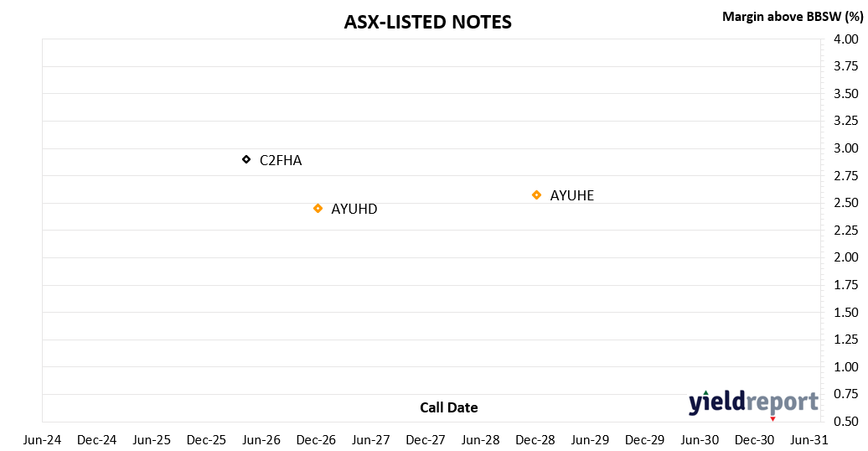Click the 2.50 y-axis value
This screenshot has width=868, height=451.
coord(846,203)
